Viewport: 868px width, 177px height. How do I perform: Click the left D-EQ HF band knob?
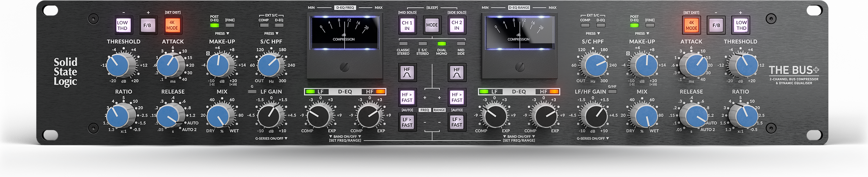(369, 116)
